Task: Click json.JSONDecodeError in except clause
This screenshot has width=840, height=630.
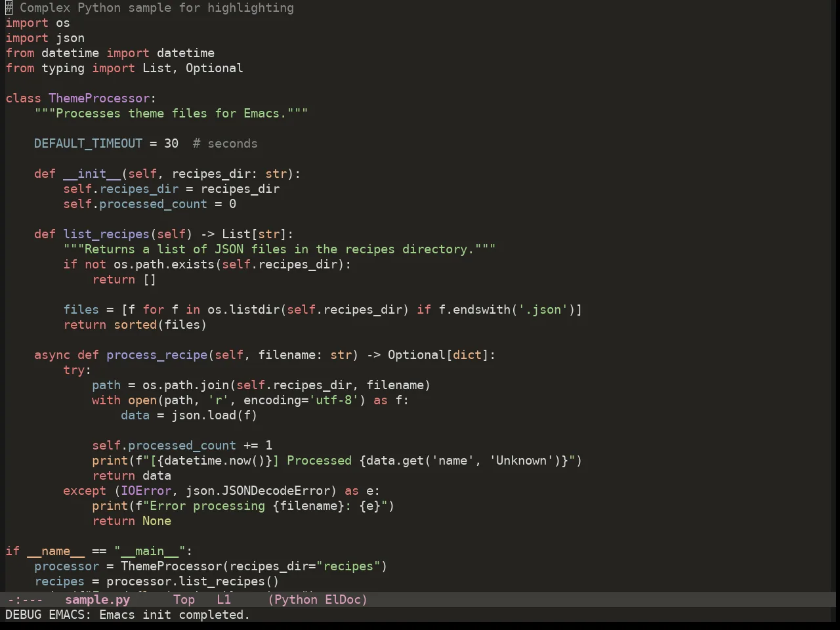Action: (x=258, y=491)
